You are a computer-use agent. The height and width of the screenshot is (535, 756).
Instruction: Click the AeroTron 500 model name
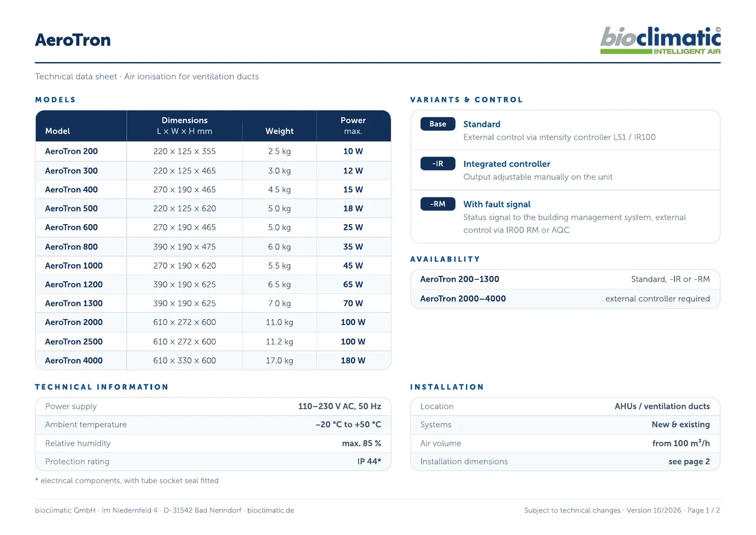pos(71,208)
